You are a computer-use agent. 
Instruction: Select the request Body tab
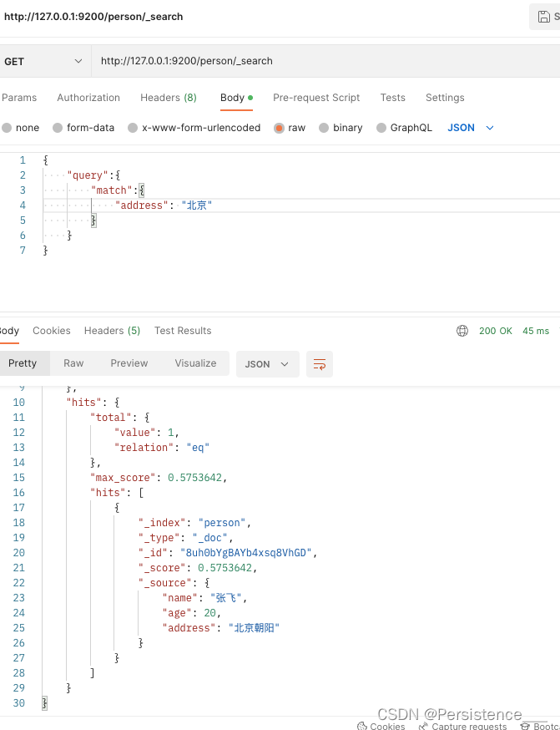click(x=236, y=98)
